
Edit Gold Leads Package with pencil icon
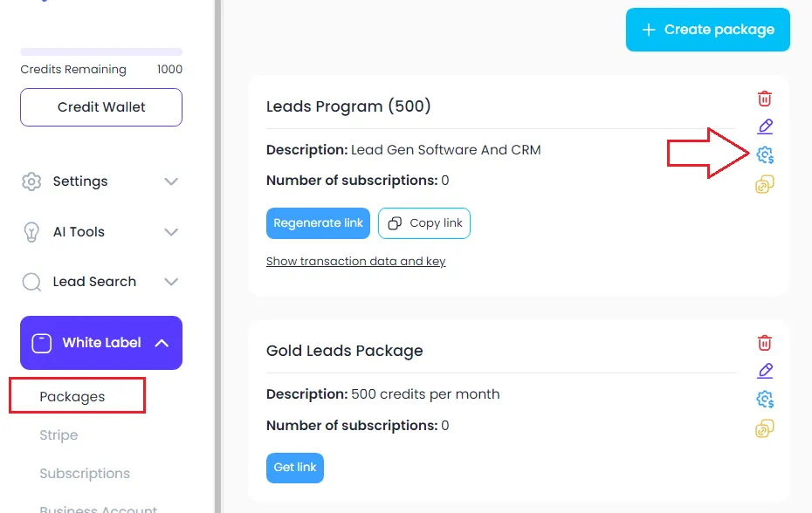tap(765, 370)
